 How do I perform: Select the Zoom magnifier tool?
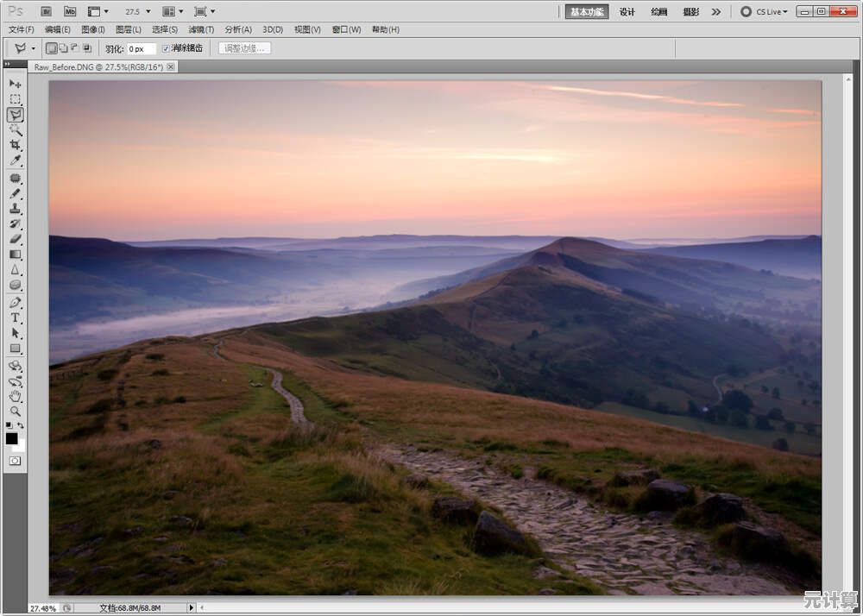16,412
